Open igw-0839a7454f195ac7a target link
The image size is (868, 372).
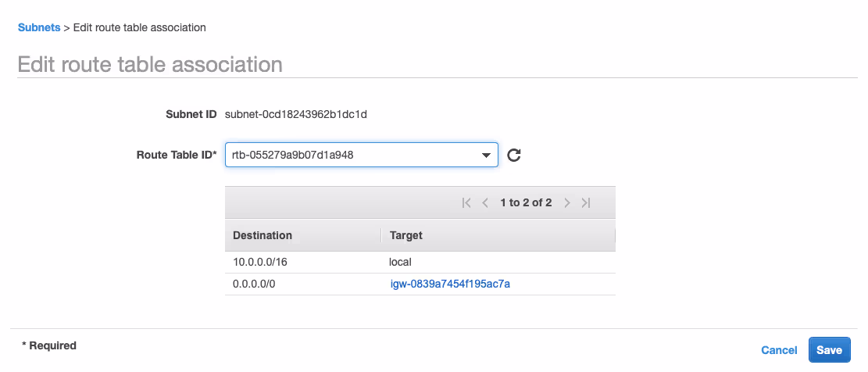click(450, 284)
